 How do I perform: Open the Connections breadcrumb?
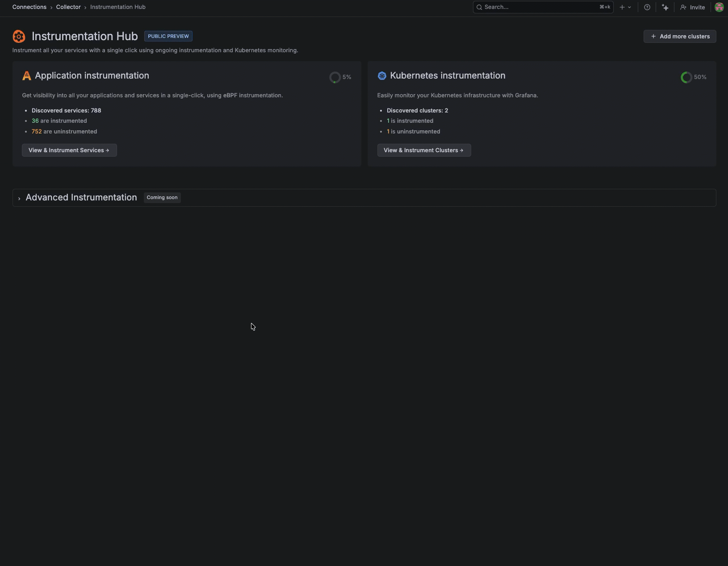[x=29, y=7]
